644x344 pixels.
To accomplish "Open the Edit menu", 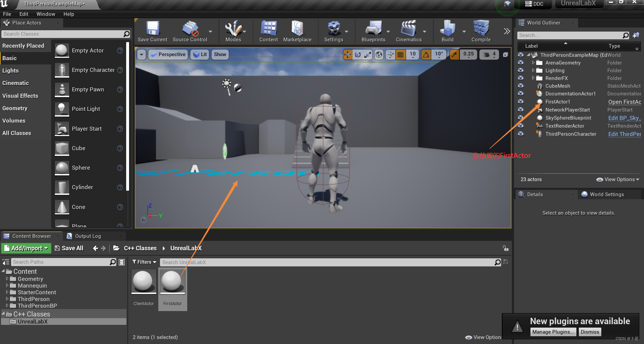I will tap(24, 14).
